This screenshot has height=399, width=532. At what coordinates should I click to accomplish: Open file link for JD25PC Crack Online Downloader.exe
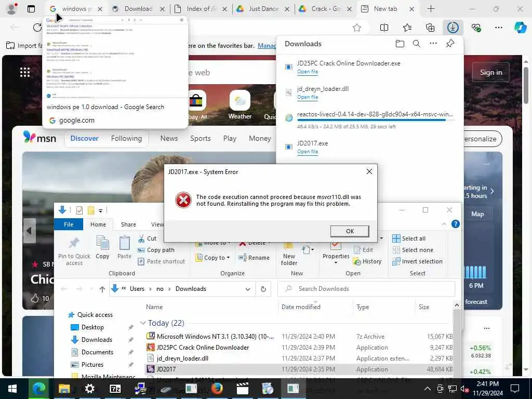tap(308, 72)
